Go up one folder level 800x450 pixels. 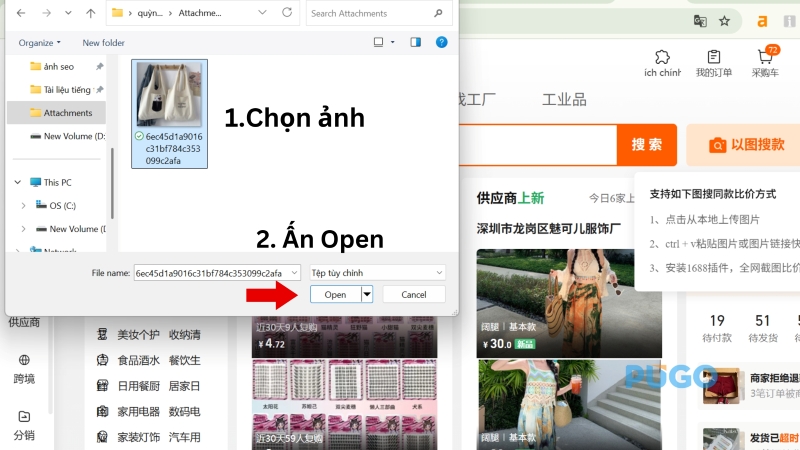[90, 13]
